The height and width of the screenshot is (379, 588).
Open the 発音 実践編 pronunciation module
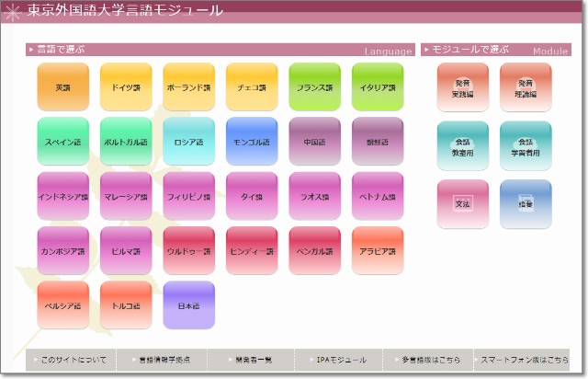click(x=462, y=87)
